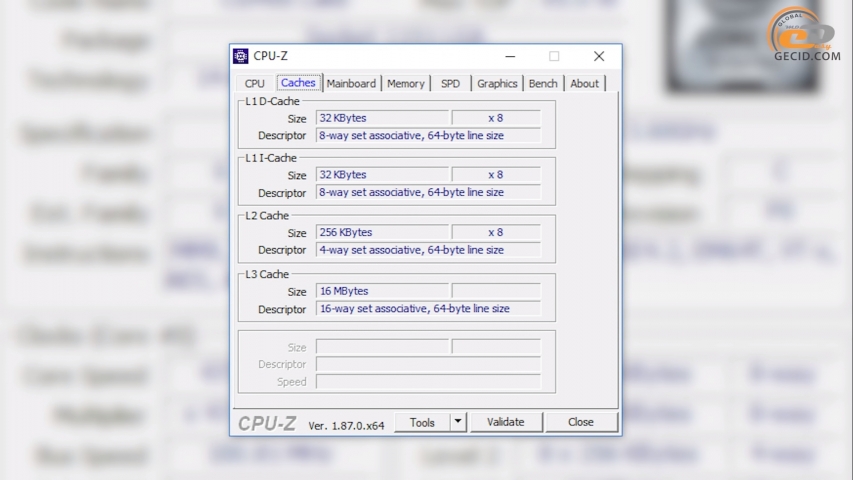Open the Mainboard tab
The height and width of the screenshot is (480, 853).
click(x=351, y=84)
